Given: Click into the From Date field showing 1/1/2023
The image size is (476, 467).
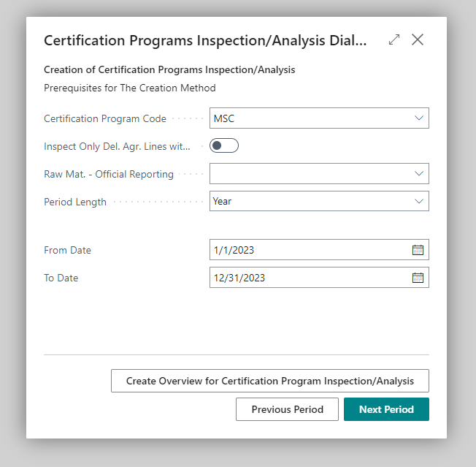Looking at the screenshot, I should pyautogui.click(x=307, y=250).
